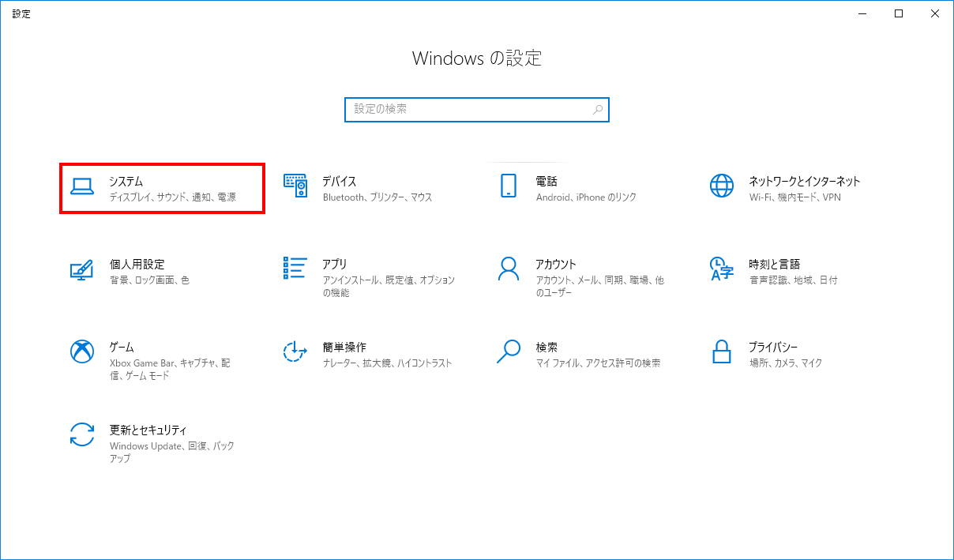Click the text Bluetooth、プリンター、マウス
Screen dimensions: 954x560
377,197
